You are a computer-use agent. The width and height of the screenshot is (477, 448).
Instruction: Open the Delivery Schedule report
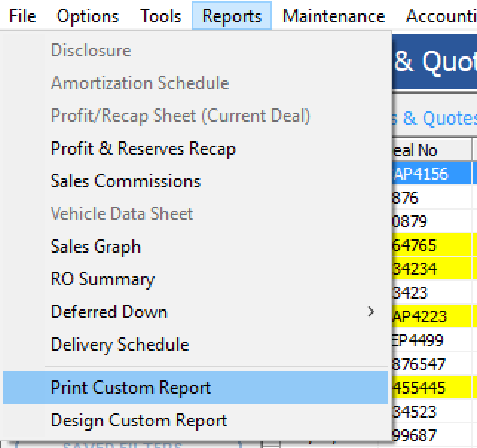[x=195, y=344]
